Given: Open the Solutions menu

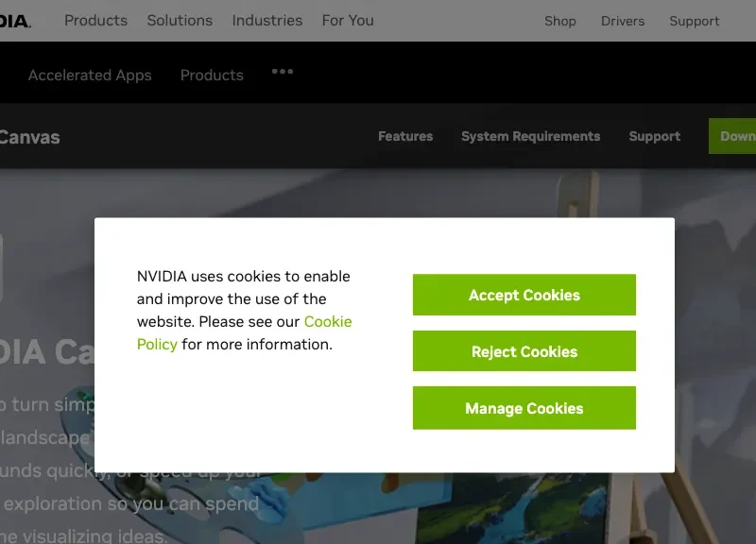Looking at the screenshot, I should (x=180, y=21).
